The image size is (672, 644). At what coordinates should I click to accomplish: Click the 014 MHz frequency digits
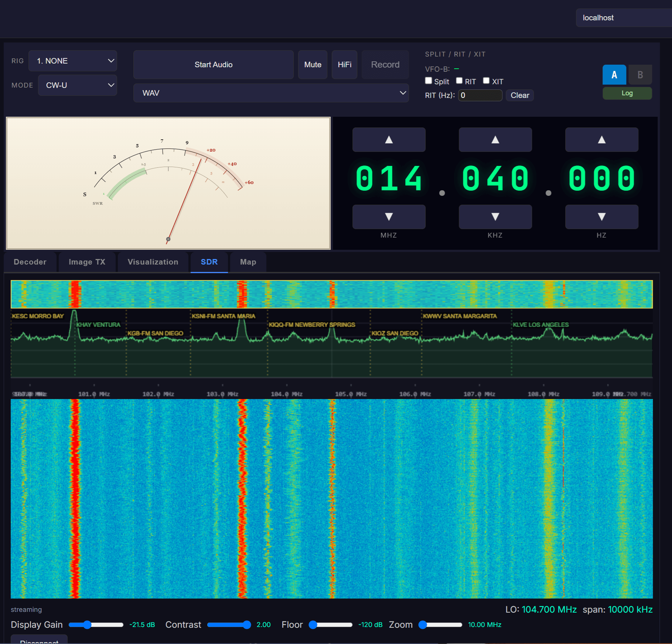(x=389, y=179)
